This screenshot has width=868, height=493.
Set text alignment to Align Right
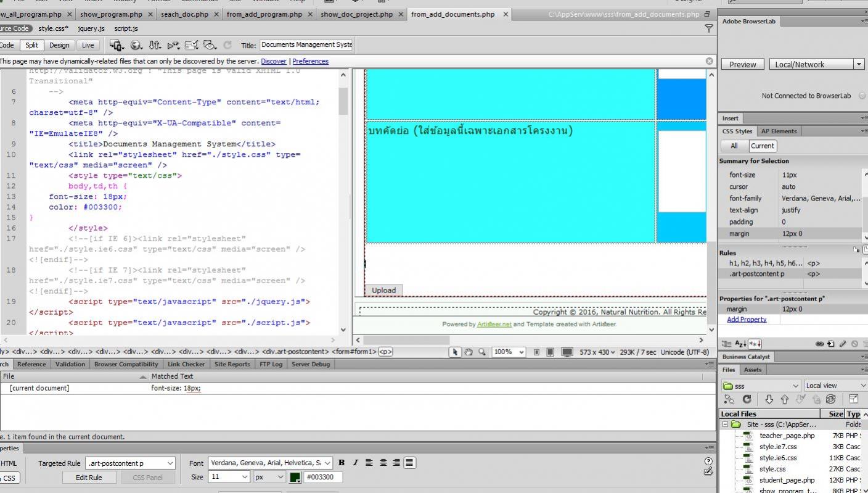point(396,463)
